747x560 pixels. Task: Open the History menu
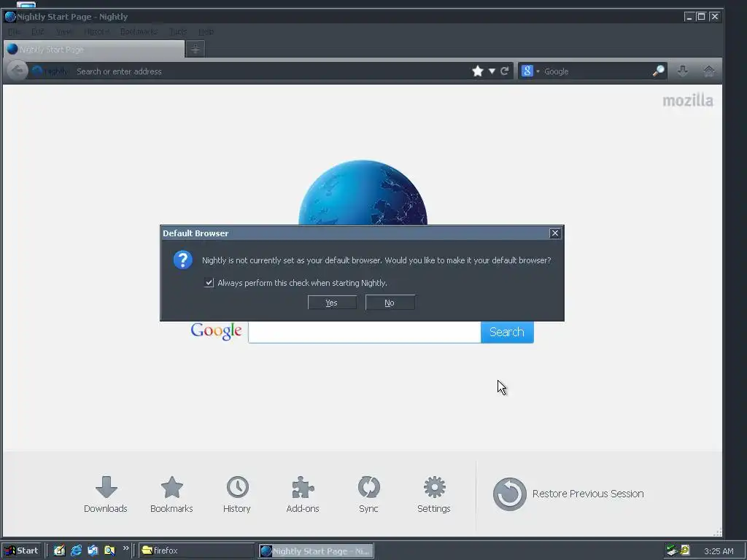click(x=97, y=31)
